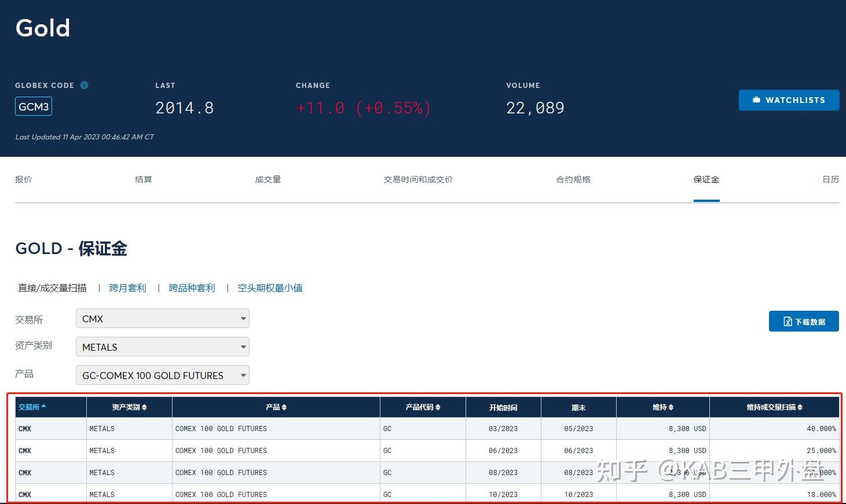Click the spreadsheet icon in 下载数据 button
This screenshot has height=504, width=846.
788,322
